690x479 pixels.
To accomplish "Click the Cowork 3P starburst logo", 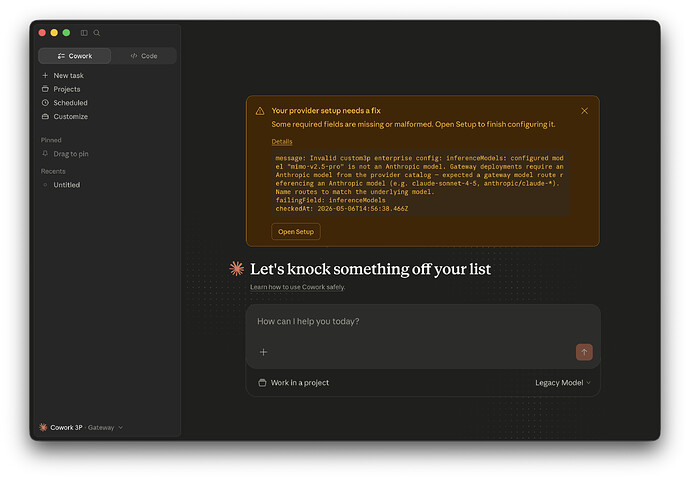I will point(43,427).
